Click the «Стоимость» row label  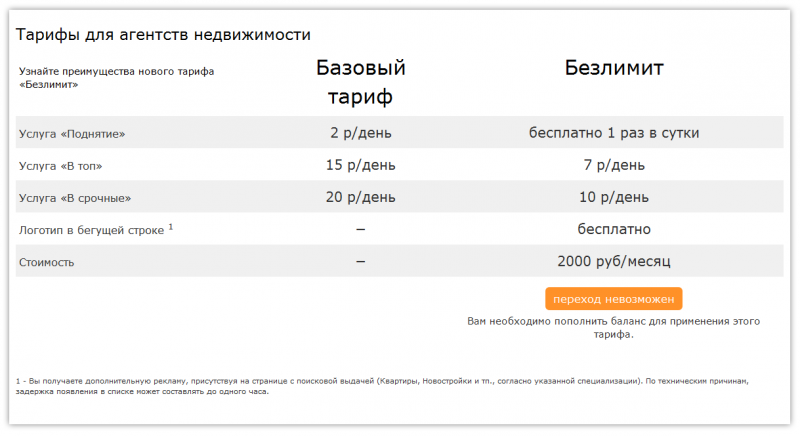click(46, 262)
